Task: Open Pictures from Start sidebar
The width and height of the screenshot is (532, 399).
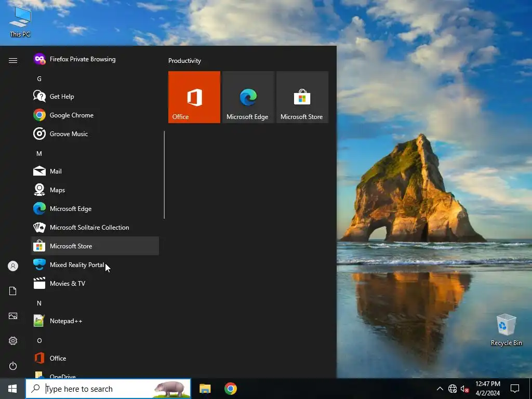Action: tap(13, 316)
